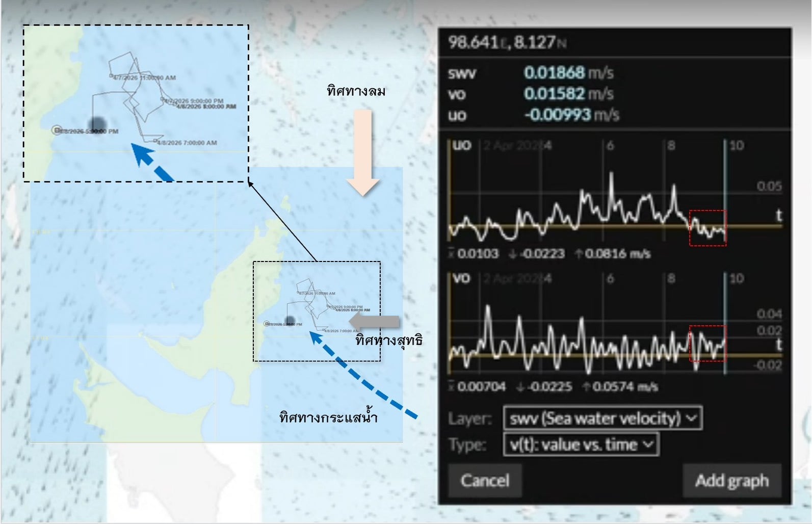Select the circled 5:00 PM track endpoint in inset
812x524 pixels.
click(x=56, y=130)
